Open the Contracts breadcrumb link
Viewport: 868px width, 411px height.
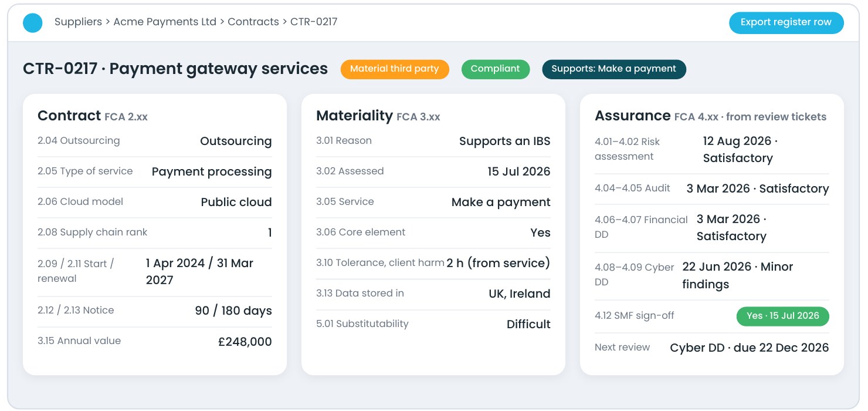[253, 22]
